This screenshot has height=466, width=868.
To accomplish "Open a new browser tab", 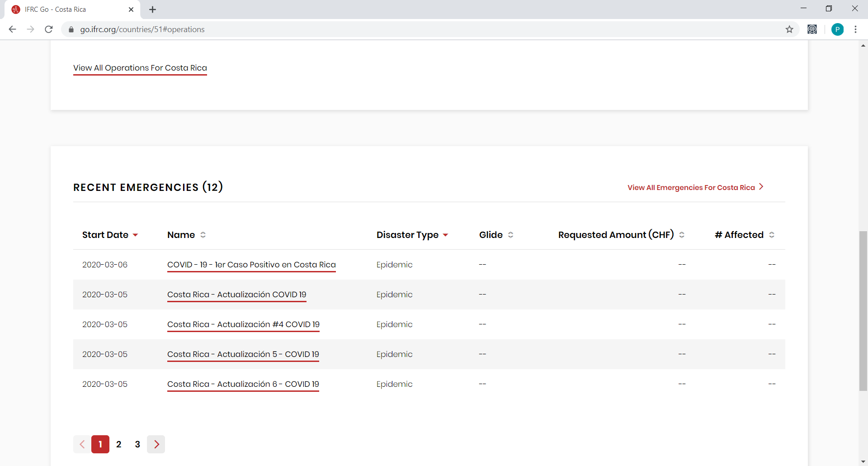I will [152, 9].
